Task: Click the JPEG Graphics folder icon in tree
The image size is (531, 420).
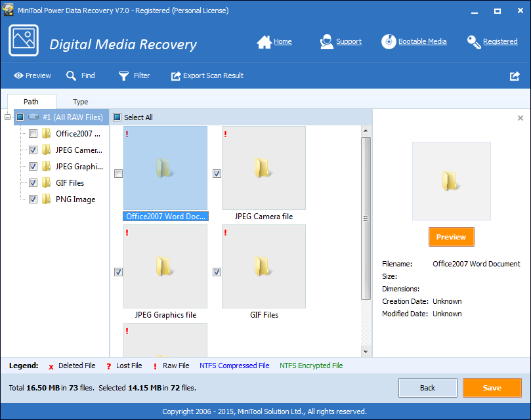Action: tap(46, 166)
